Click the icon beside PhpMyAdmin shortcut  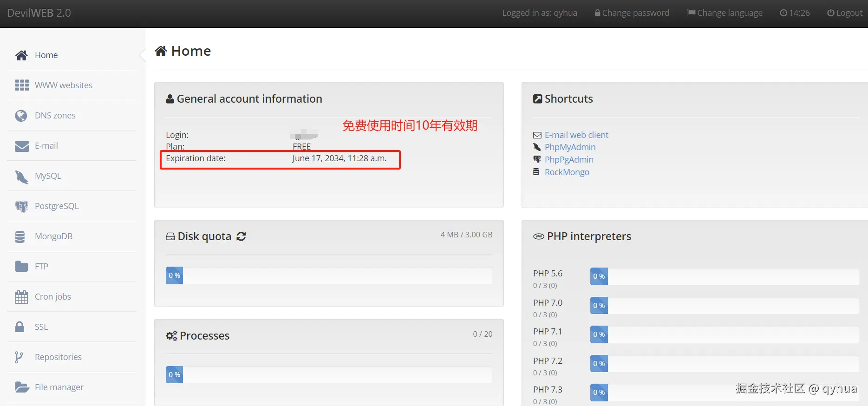click(x=537, y=147)
